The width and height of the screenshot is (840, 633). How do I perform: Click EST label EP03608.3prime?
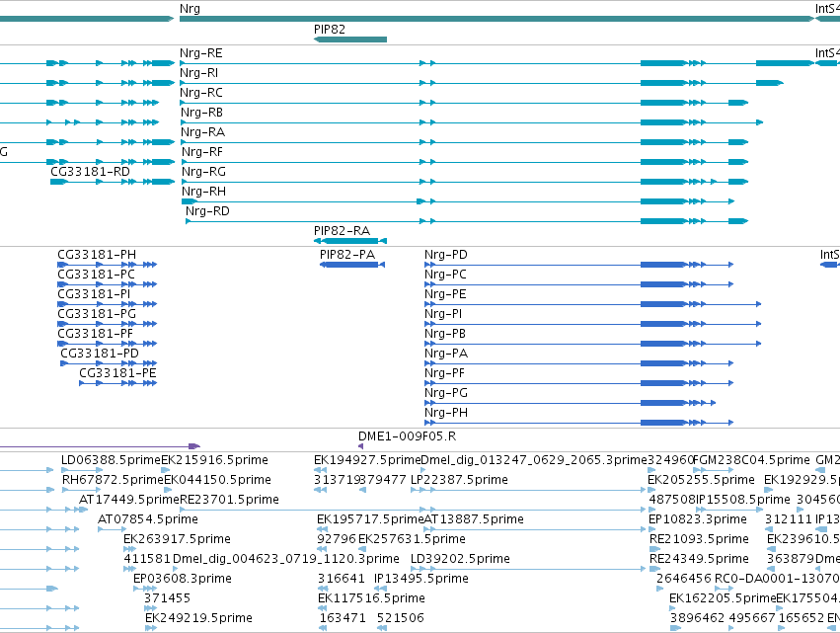[x=183, y=579]
